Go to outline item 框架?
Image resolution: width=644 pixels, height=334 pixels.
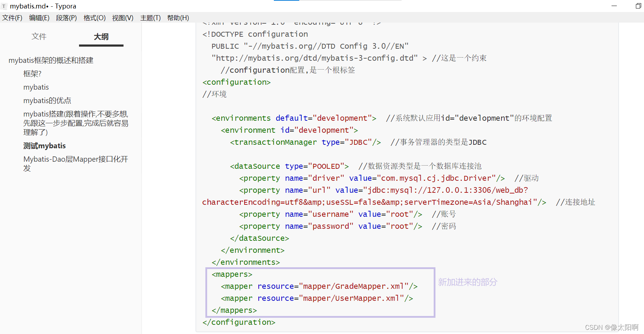coord(32,74)
